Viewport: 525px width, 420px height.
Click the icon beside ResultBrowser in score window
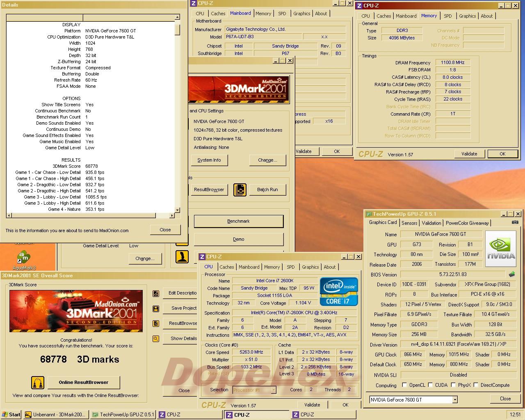[156, 324]
